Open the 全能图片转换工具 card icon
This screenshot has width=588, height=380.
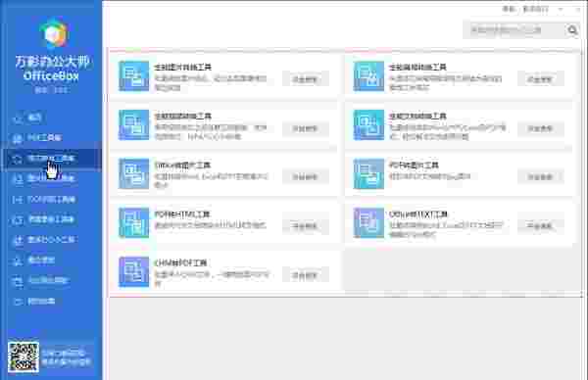(133, 76)
